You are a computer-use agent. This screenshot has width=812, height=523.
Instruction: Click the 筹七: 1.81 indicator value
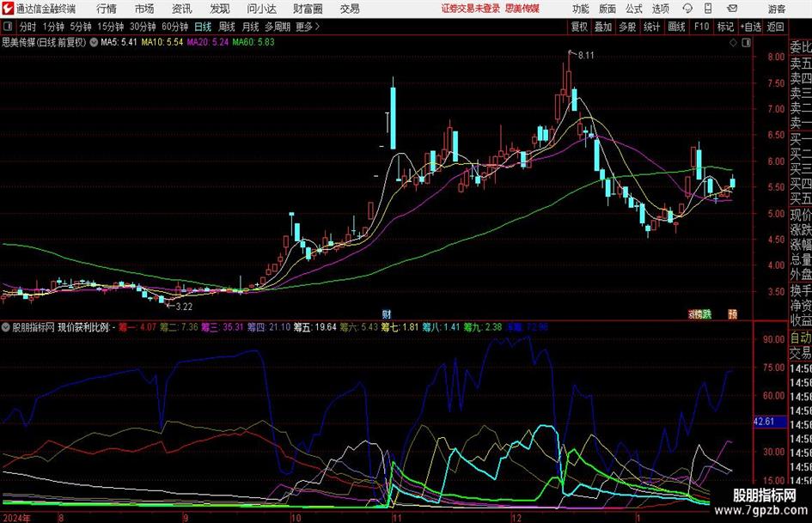click(x=400, y=327)
